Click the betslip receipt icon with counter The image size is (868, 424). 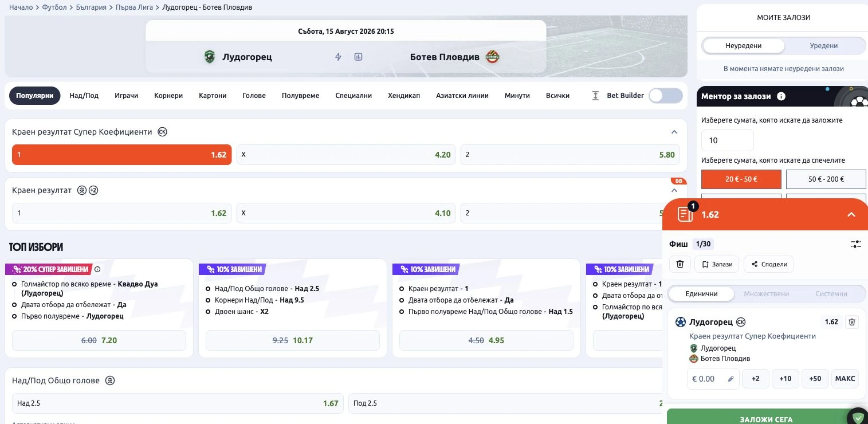pos(685,213)
